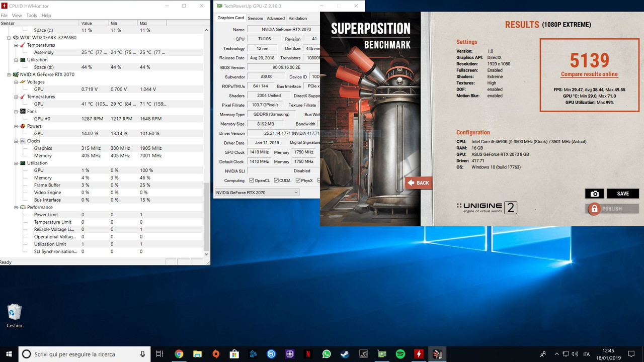Open WhatsApp taskbar icon

click(327, 354)
